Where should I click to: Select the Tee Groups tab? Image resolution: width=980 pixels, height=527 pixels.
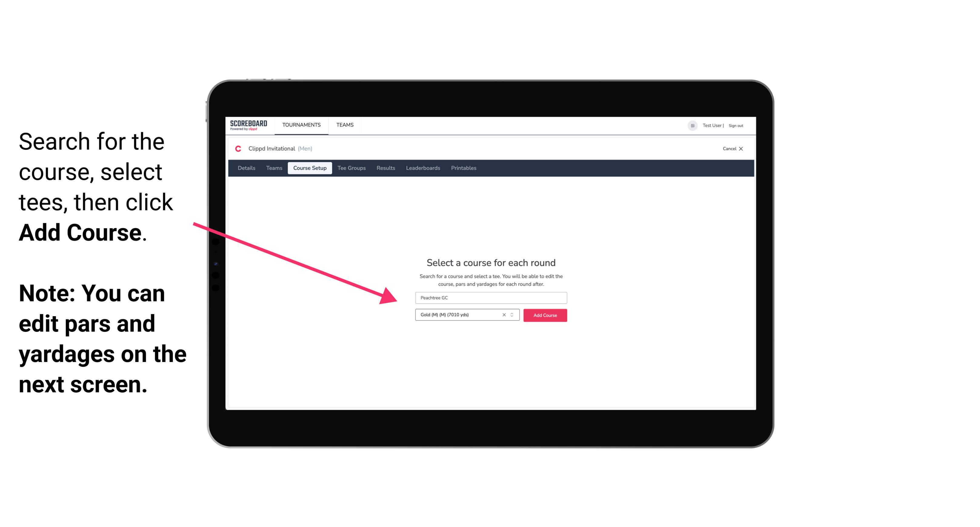351,168
